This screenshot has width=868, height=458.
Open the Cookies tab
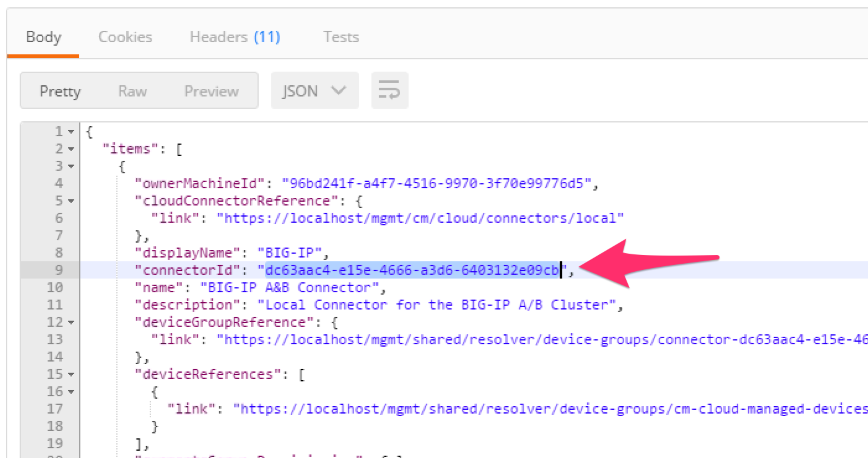click(x=125, y=37)
